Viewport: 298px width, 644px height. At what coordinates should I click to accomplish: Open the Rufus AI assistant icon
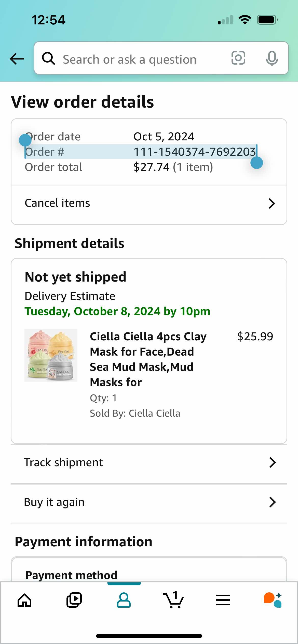coord(273,600)
